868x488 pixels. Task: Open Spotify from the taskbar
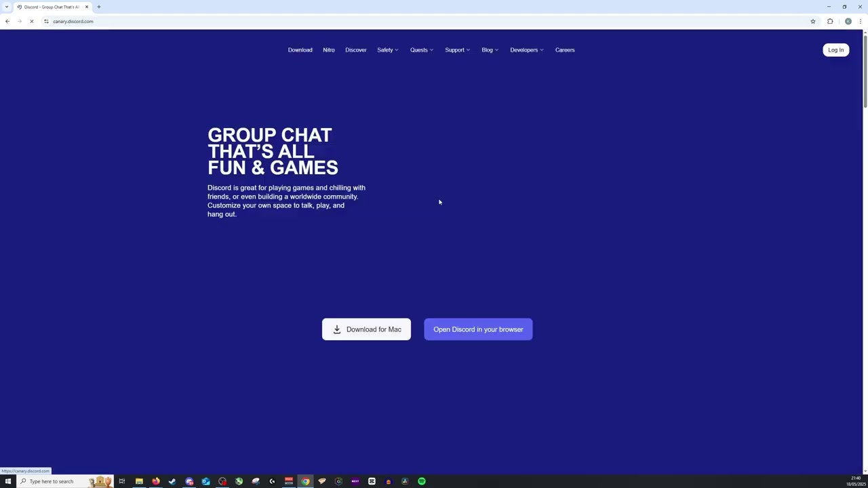tap(422, 481)
